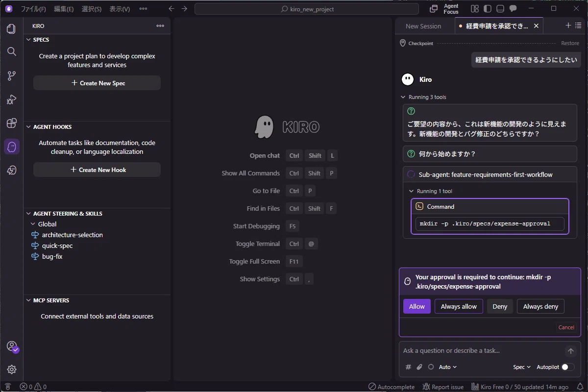Open the 編集(E) menu
Image resolution: width=588 pixels, height=392 pixels.
pyautogui.click(x=64, y=9)
